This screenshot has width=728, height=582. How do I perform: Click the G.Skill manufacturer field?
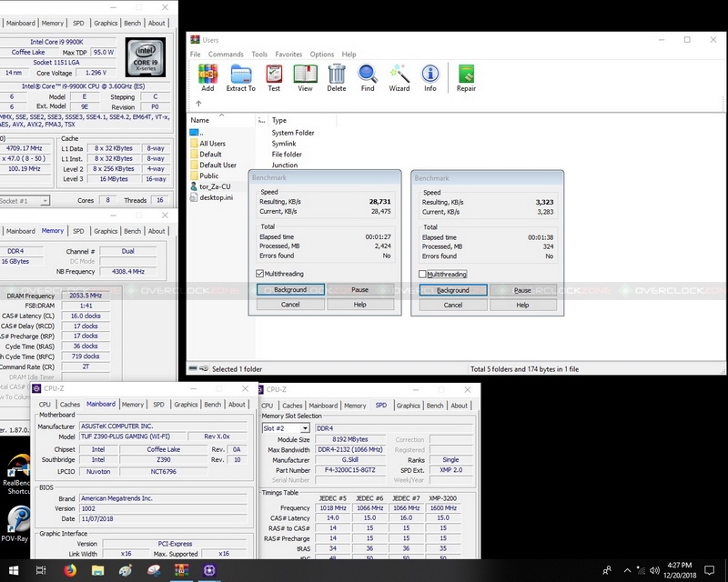click(x=350, y=460)
